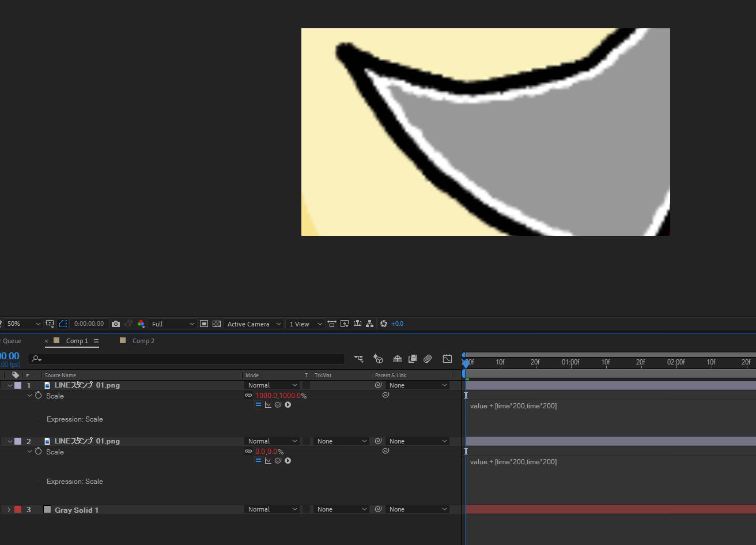Open the 50% magnification dropdown

[x=22, y=324]
